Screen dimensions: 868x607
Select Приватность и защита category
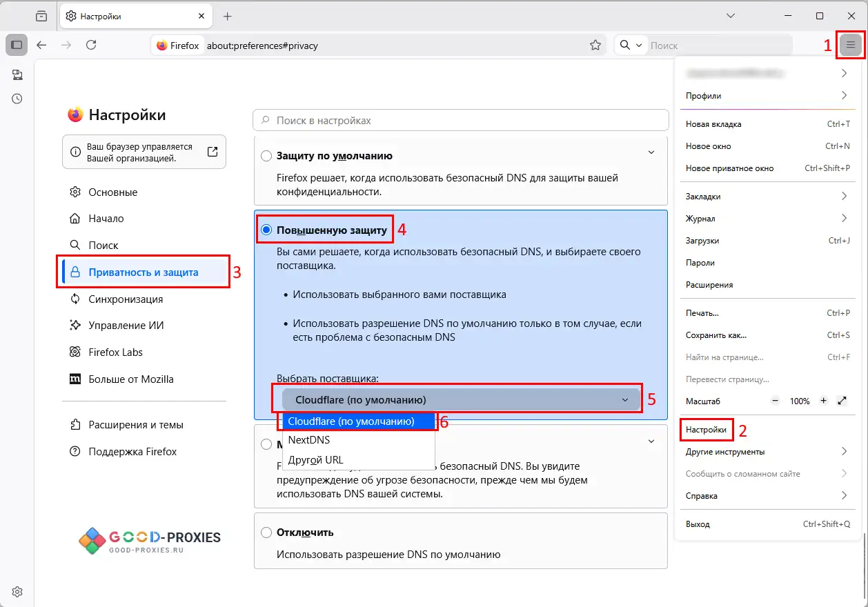(x=144, y=272)
